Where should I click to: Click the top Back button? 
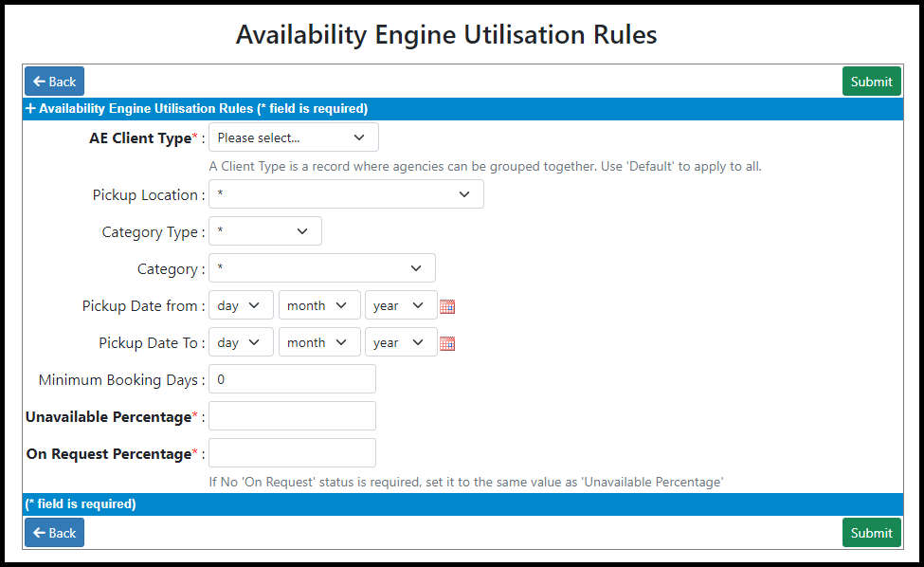point(54,82)
